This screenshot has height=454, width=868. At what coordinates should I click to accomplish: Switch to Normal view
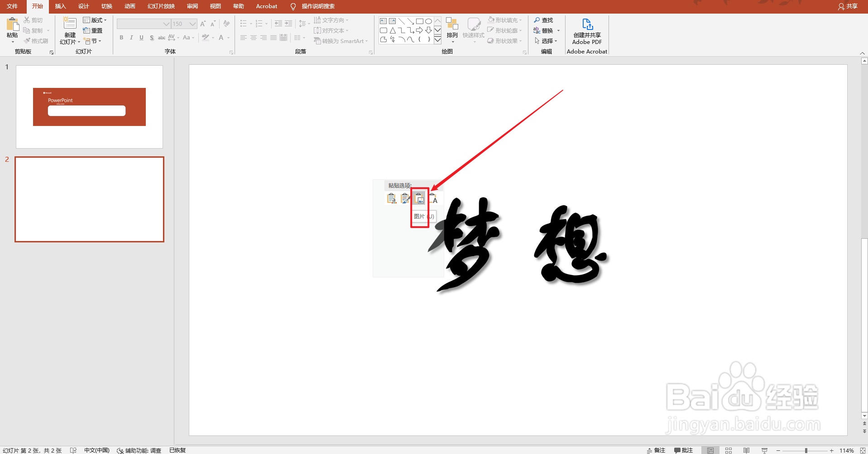point(710,450)
